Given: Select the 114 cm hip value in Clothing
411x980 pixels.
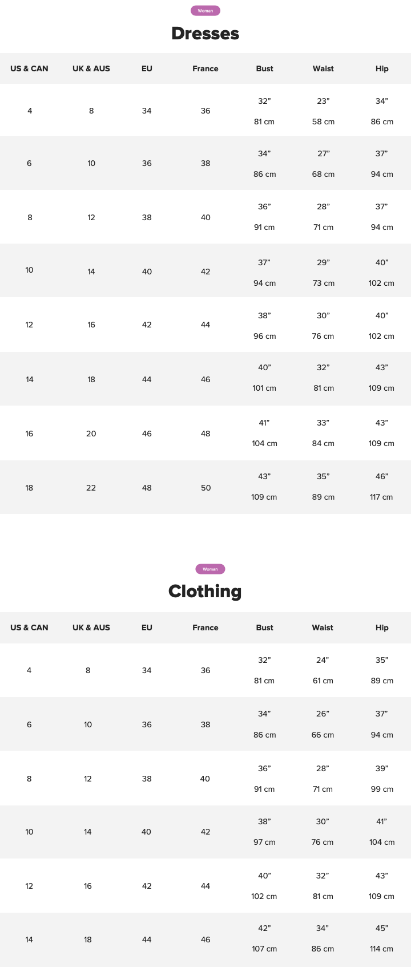Looking at the screenshot, I should coord(381,949).
